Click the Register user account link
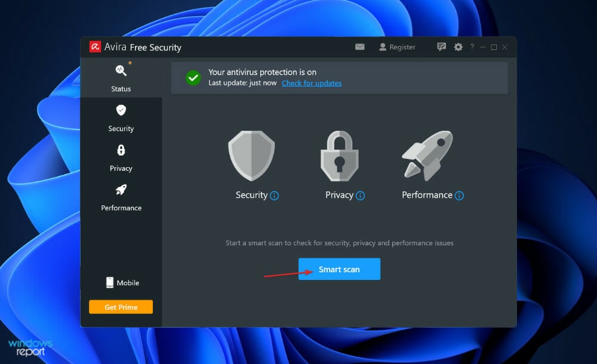The height and width of the screenshot is (364, 597). pos(397,47)
